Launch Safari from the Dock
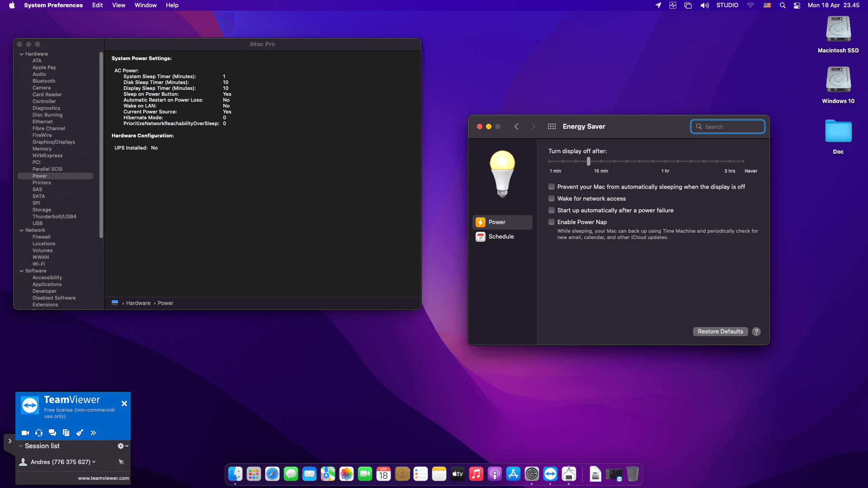This screenshot has width=868, height=488. click(x=272, y=474)
